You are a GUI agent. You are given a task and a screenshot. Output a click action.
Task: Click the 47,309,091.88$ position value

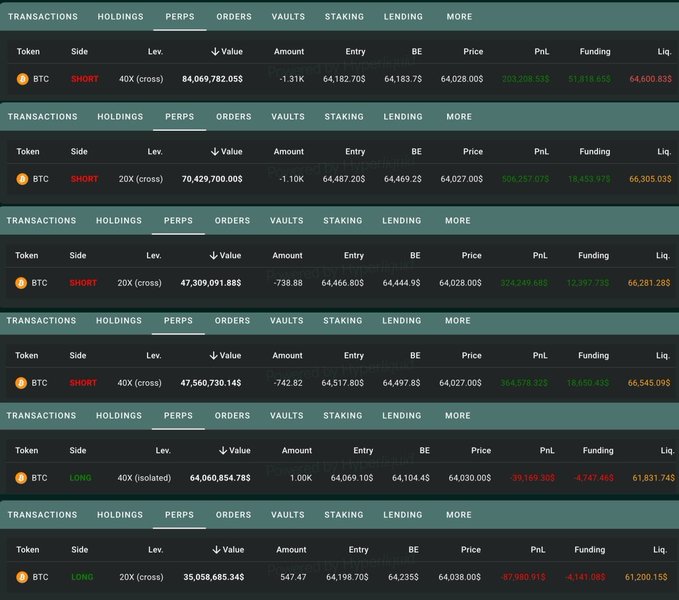click(211, 283)
